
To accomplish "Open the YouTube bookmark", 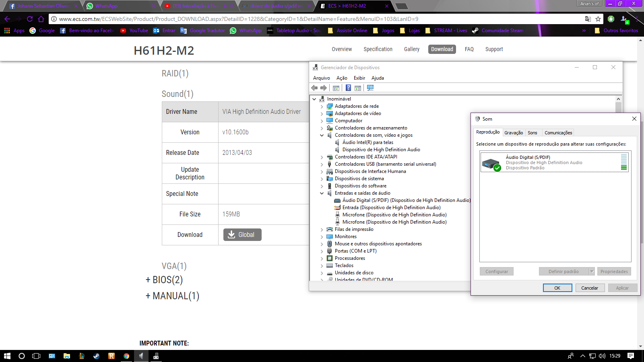I will (x=134, y=31).
